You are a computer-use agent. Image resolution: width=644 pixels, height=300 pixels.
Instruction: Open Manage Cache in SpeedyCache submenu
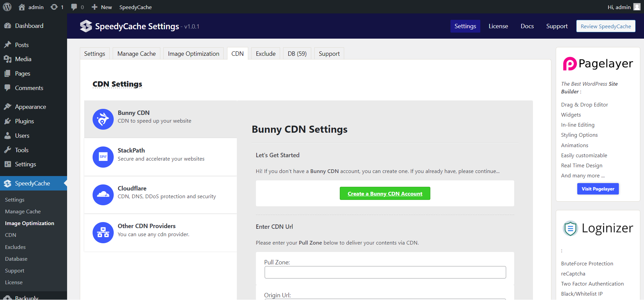click(x=23, y=212)
